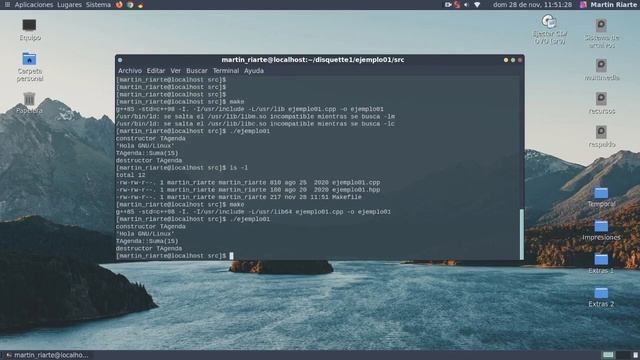The height and width of the screenshot is (360, 640).
Task: Click the Martin Riarte user name
Action: (x=613, y=5)
